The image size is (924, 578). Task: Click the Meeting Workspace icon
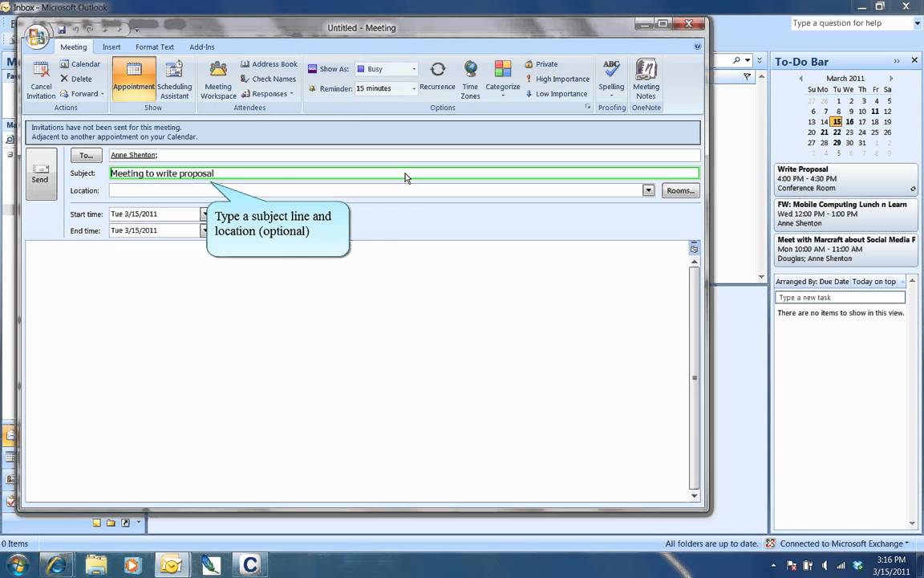218,79
